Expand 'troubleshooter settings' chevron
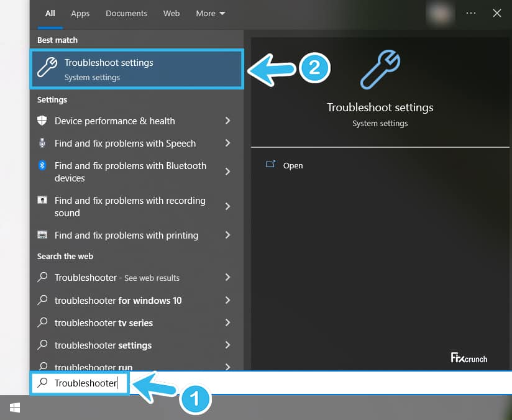 click(227, 345)
